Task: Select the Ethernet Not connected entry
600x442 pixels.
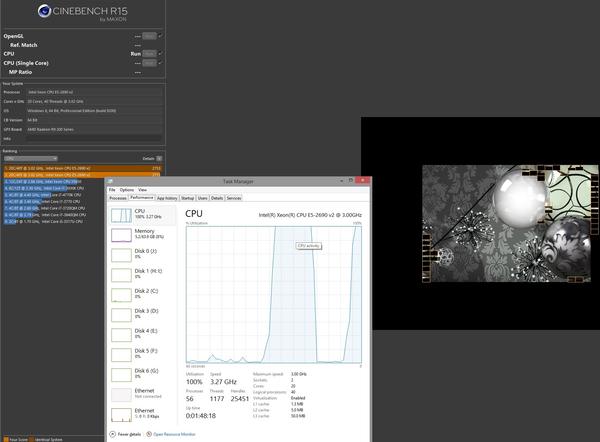Action: [143, 394]
